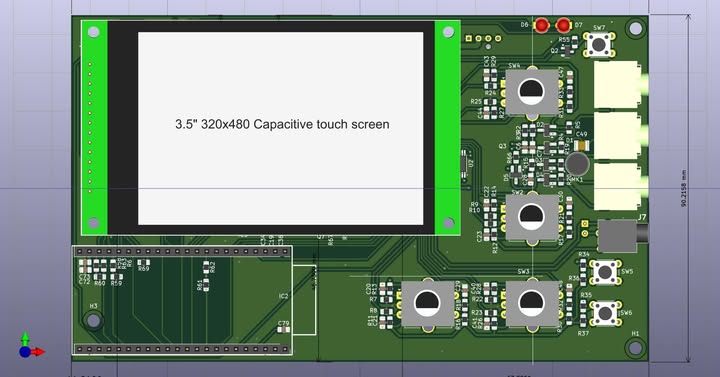Click the MK1 microphone capsule
The image size is (720, 377).
[577, 164]
